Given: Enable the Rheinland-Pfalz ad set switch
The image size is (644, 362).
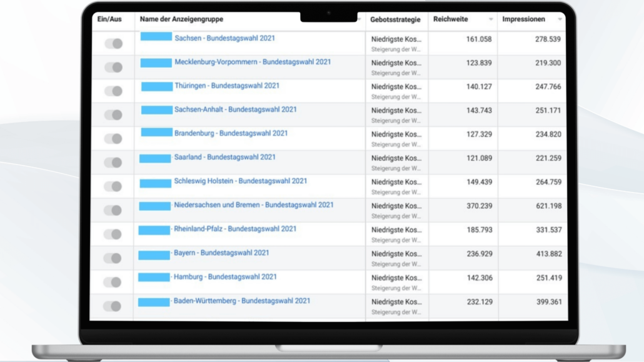Looking at the screenshot, I should pyautogui.click(x=113, y=234).
